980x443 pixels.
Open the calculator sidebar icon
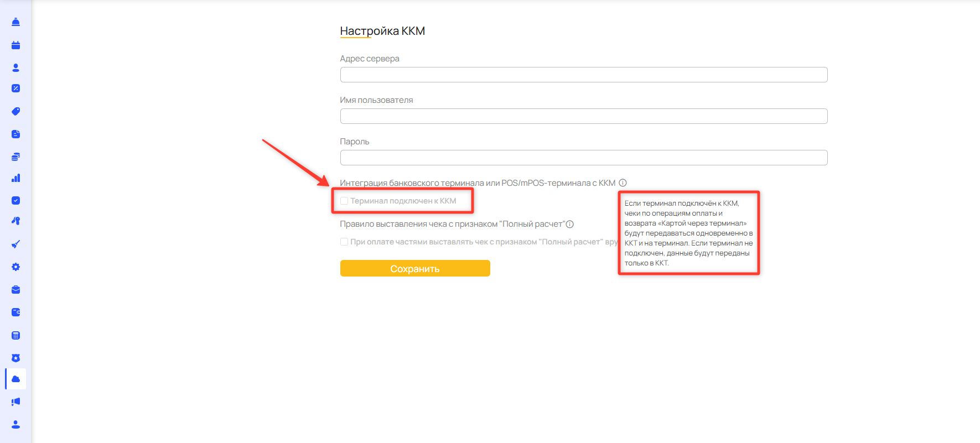tap(15, 336)
